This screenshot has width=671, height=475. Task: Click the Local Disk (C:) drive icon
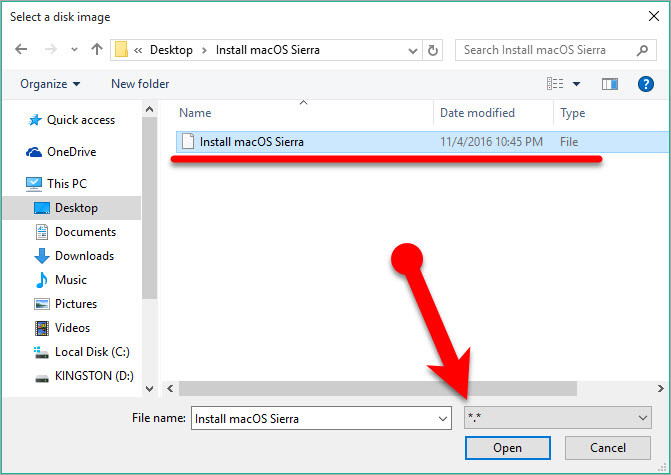(41, 352)
